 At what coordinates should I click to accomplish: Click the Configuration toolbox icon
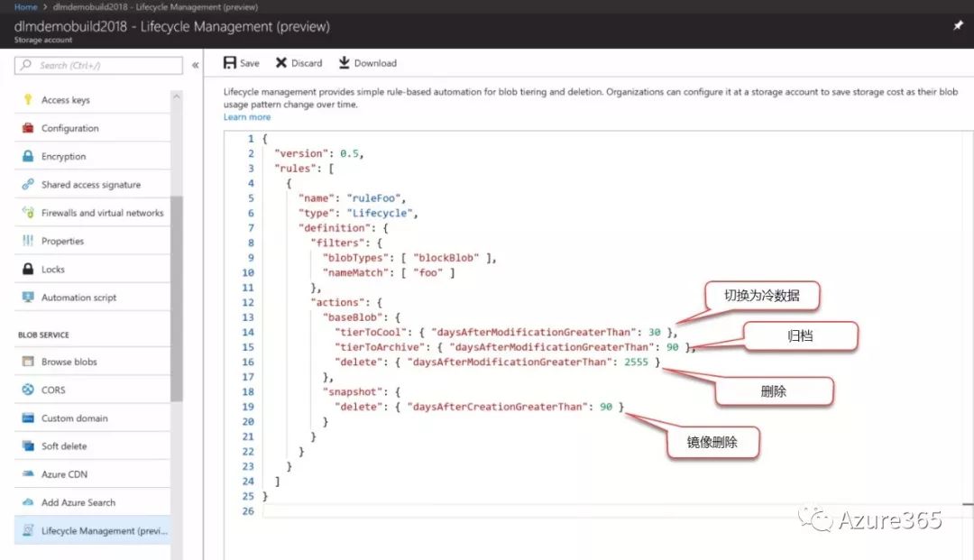(27, 128)
